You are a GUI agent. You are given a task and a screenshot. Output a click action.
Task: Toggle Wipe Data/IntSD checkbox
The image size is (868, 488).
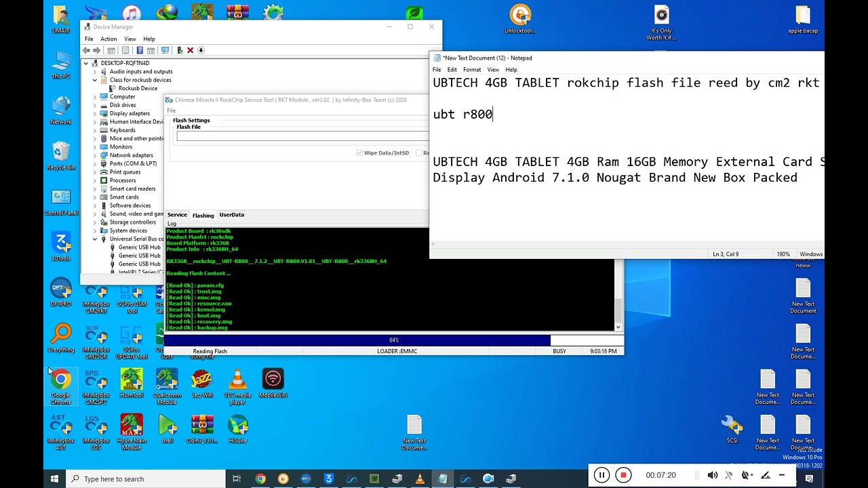tap(359, 152)
